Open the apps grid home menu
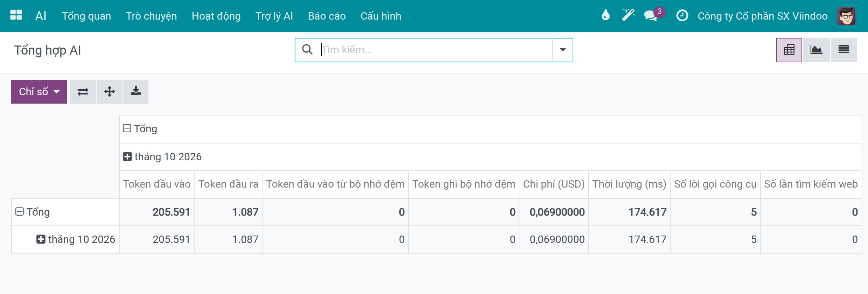 point(16,15)
